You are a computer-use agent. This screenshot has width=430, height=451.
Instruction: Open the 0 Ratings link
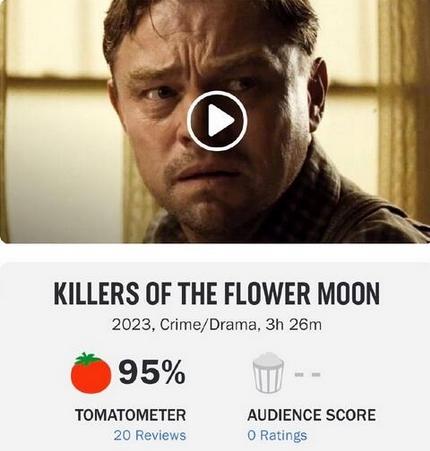tap(277, 435)
